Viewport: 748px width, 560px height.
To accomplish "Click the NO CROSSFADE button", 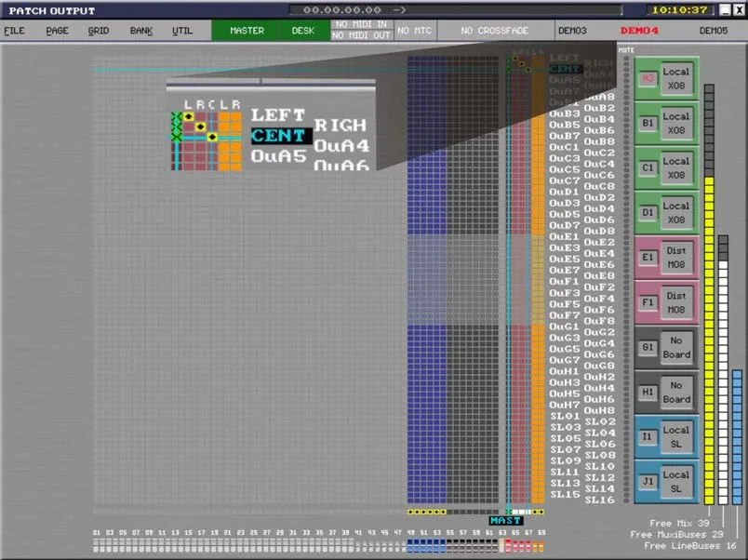I will [x=495, y=31].
